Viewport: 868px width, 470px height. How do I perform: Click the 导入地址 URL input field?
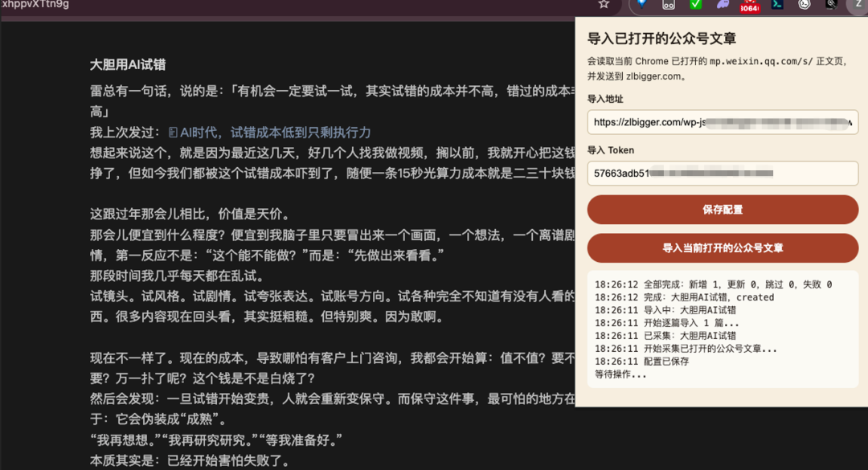(723, 122)
